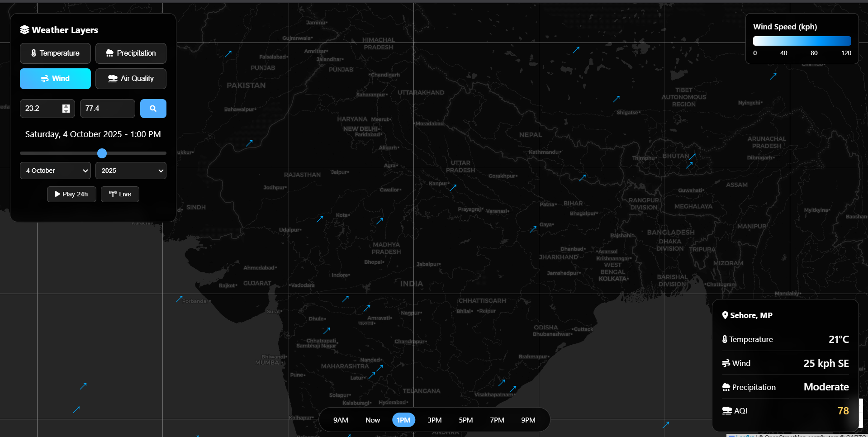Switch on the Precipitation layer
The image size is (868, 437).
pyautogui.click(x=131, y=53)
